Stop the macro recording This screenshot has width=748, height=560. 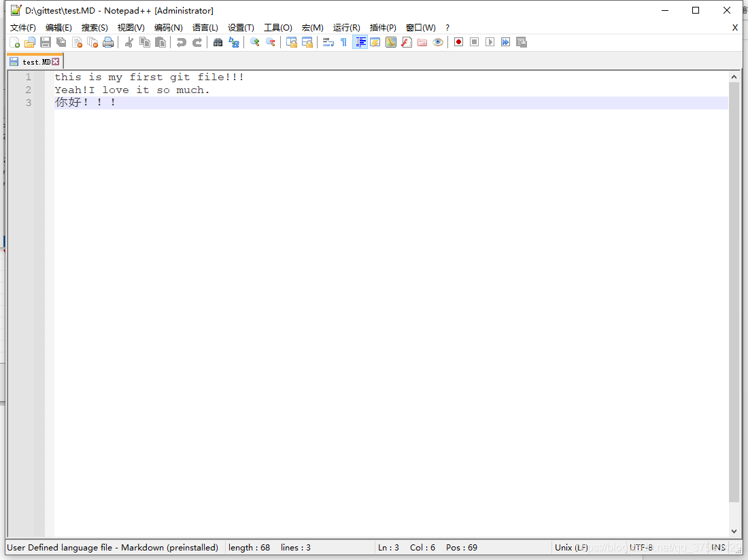[473, 42]
